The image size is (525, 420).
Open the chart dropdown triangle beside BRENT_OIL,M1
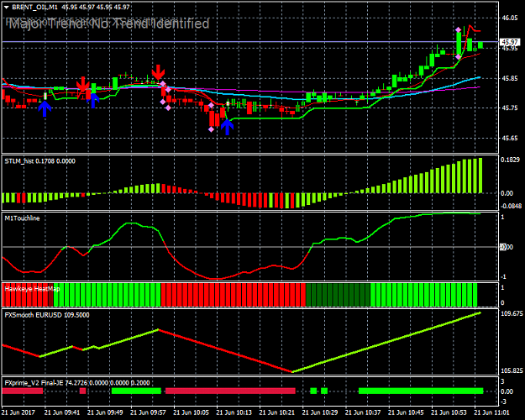(x=6, y=7)
